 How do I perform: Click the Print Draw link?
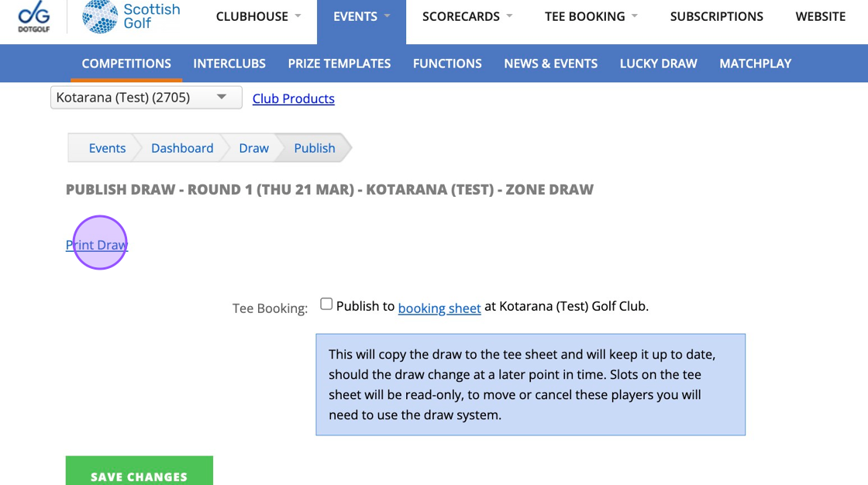point(97,245)
